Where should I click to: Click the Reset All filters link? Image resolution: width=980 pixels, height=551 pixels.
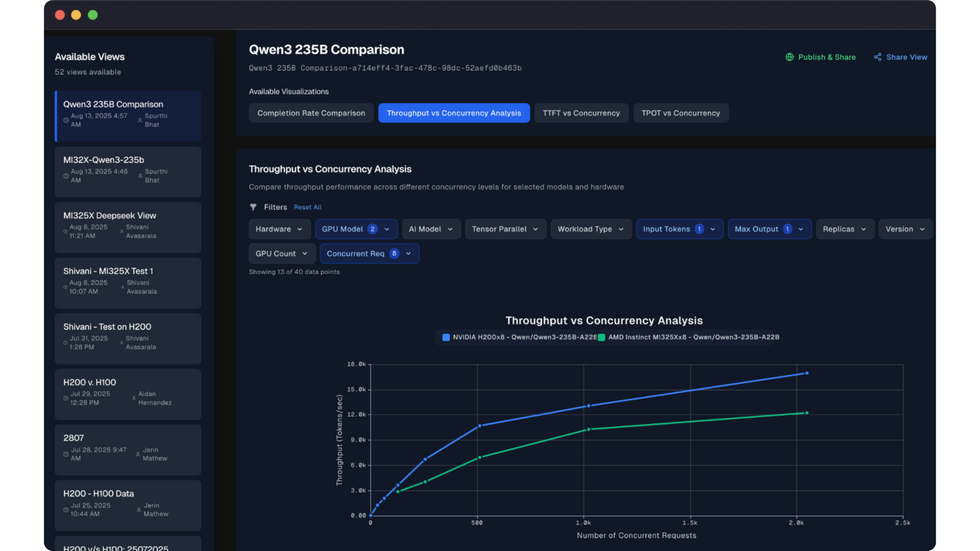click(x=307, y=207)
